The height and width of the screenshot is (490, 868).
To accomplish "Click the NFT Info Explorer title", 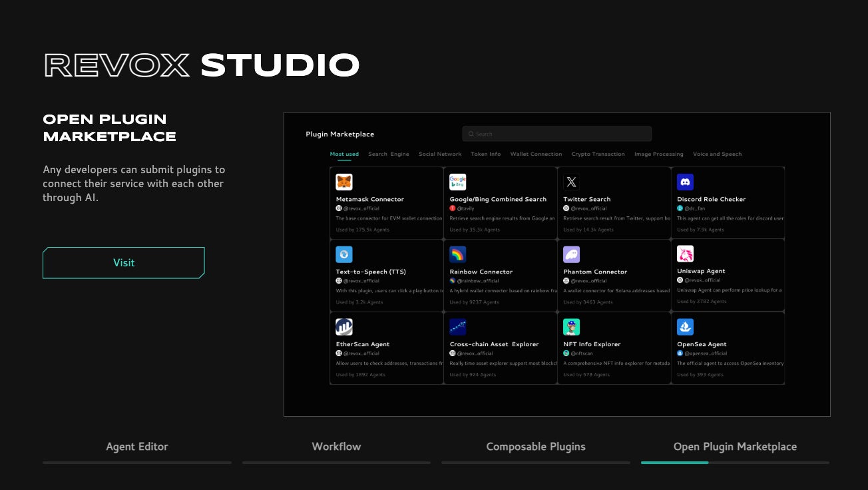I will [592, 344].
